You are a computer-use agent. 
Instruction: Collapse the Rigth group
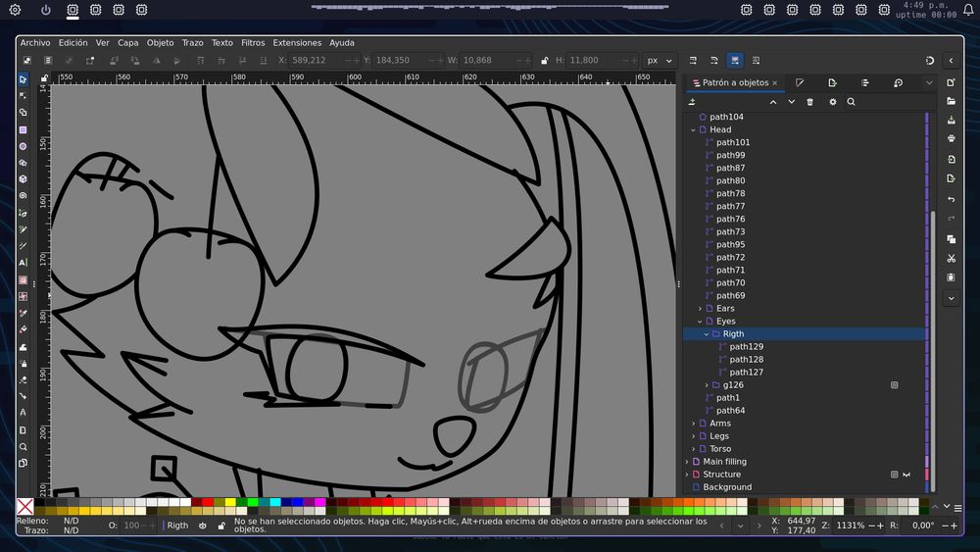tap(707, 334)
